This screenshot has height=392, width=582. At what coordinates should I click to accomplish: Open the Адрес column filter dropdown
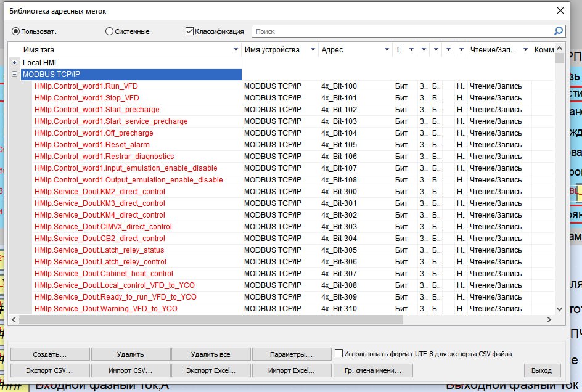tap(387, 49)
